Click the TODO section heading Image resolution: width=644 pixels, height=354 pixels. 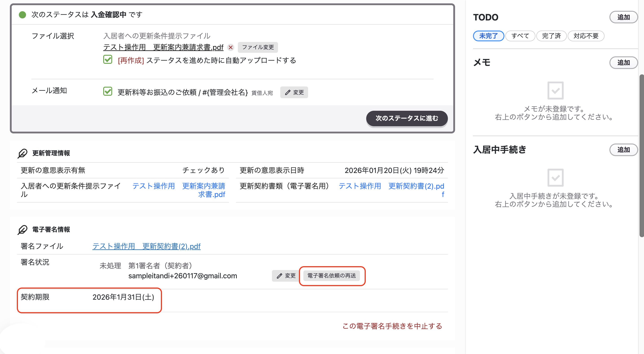(x=486, y=18)
